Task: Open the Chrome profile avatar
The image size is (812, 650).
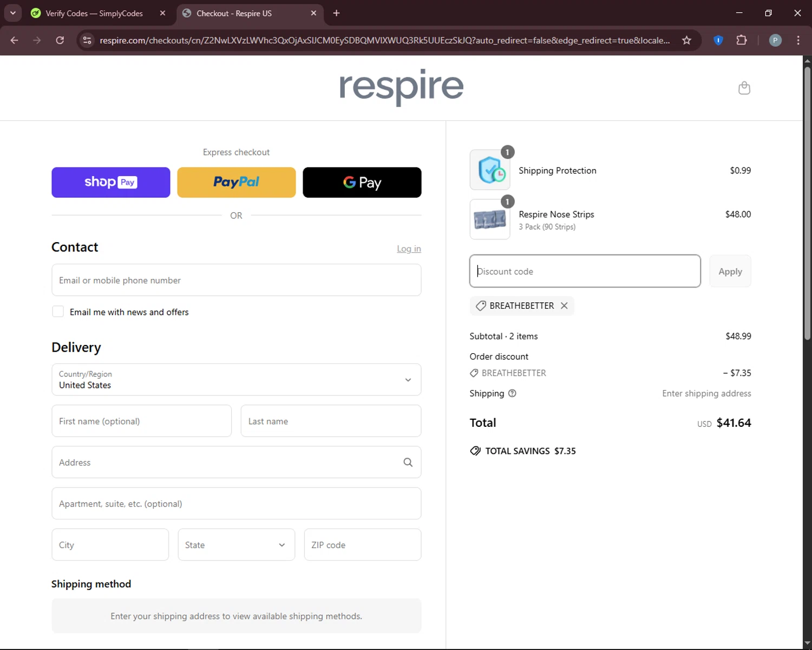Action: coord(775,40)
